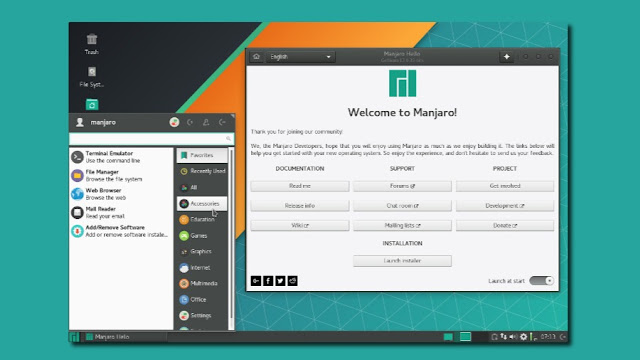Open the Development button
Screen dimensions: 640x360
(505, 206)
